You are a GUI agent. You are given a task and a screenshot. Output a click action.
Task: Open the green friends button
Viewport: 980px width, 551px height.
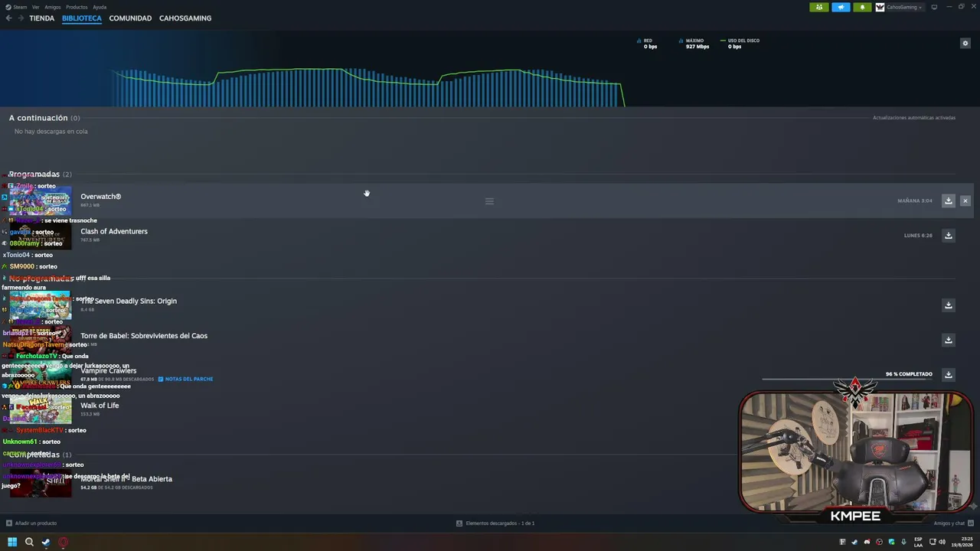coord(819,7)
